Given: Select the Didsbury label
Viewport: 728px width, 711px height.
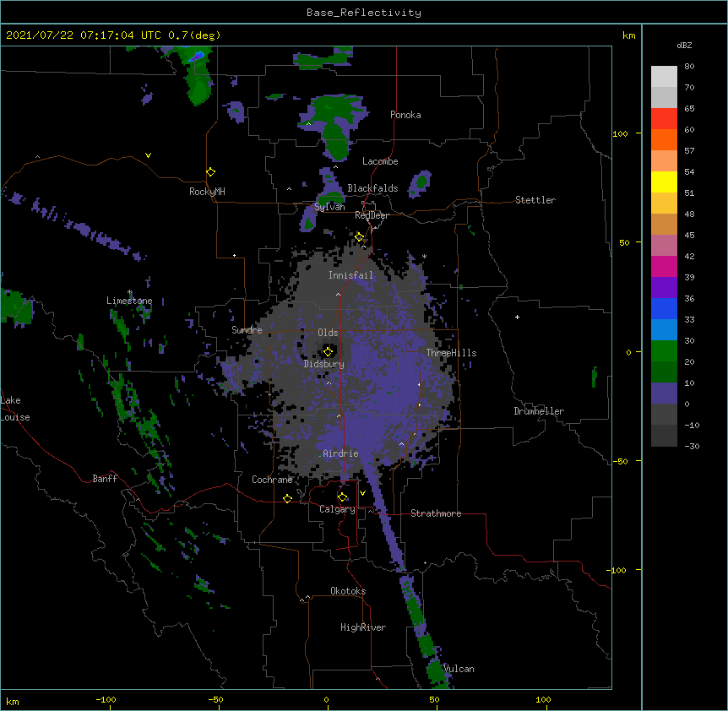Looking at the screenshot, I should coord(324,364).
